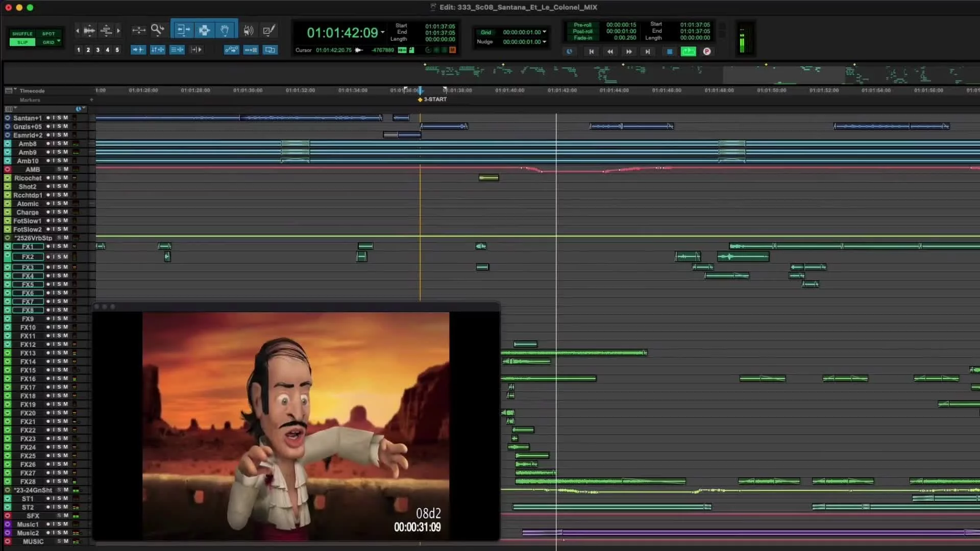Select the ST1 track name
The image size is (980, 551).
pos(28,499)
